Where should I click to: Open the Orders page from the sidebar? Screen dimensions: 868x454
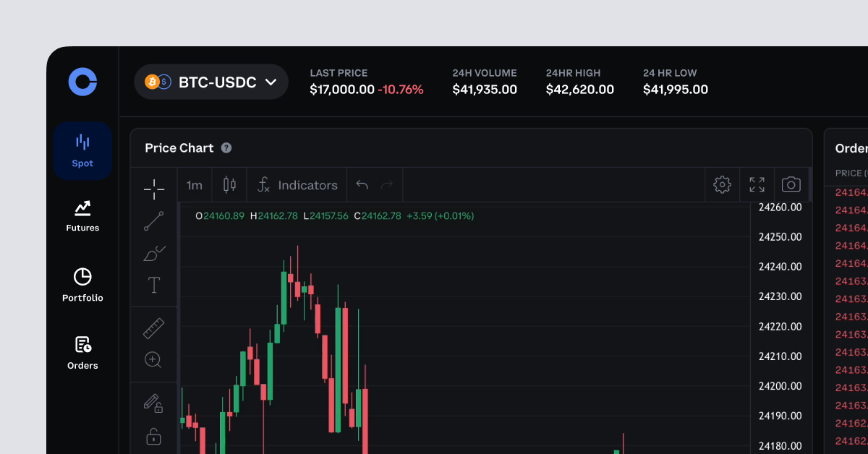[x=82, y=352]
